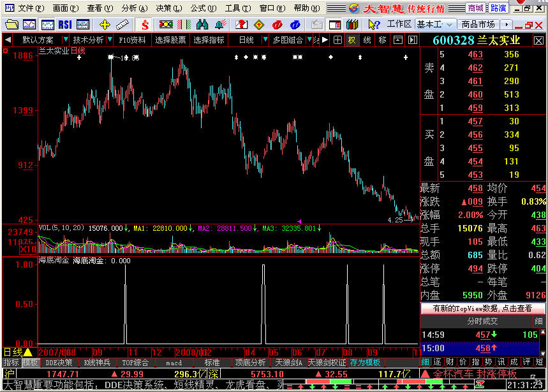Click the crosshair plus box icon

tap(337, 40)
